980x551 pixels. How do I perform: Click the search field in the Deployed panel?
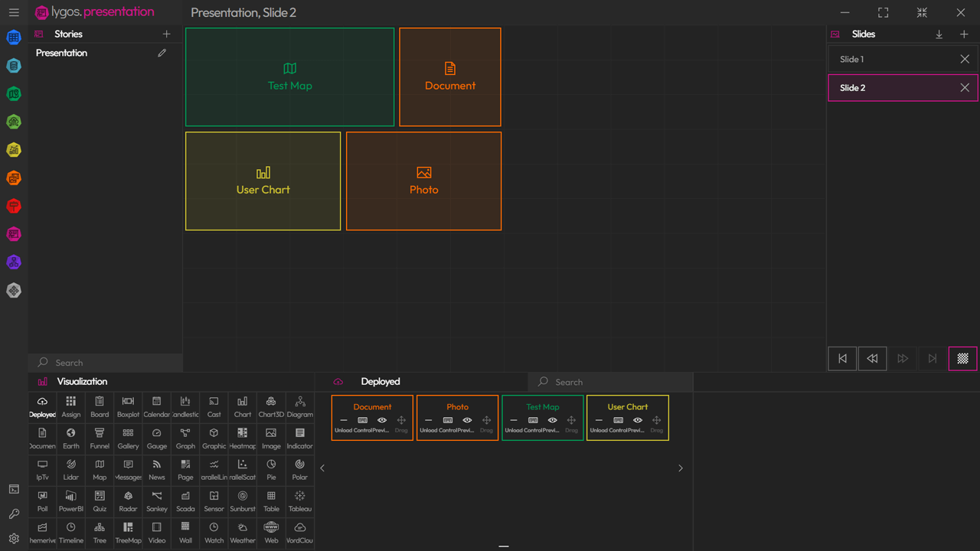tap(609, 381)
